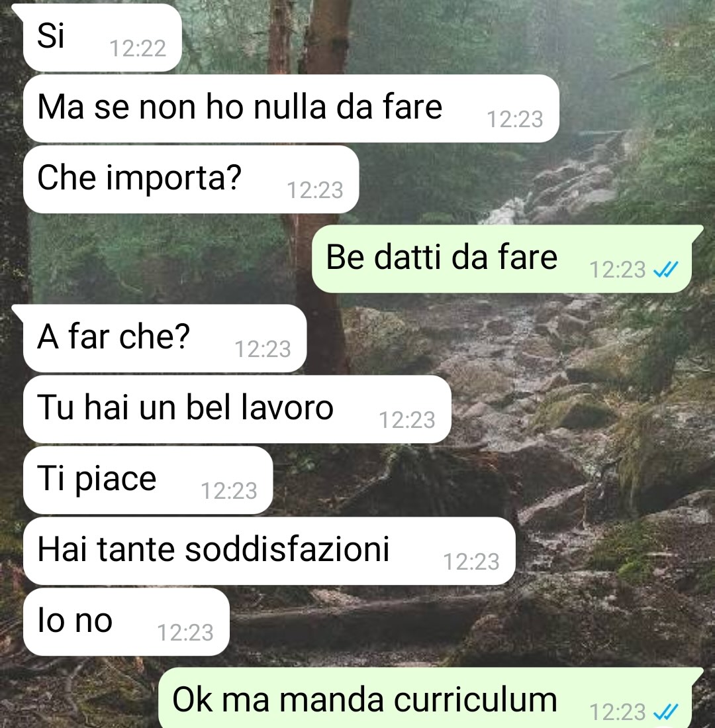
Task: Select the 'Ma se non ho nulla da fare' message
Action: pyautogui.click(x=291, y=108)
